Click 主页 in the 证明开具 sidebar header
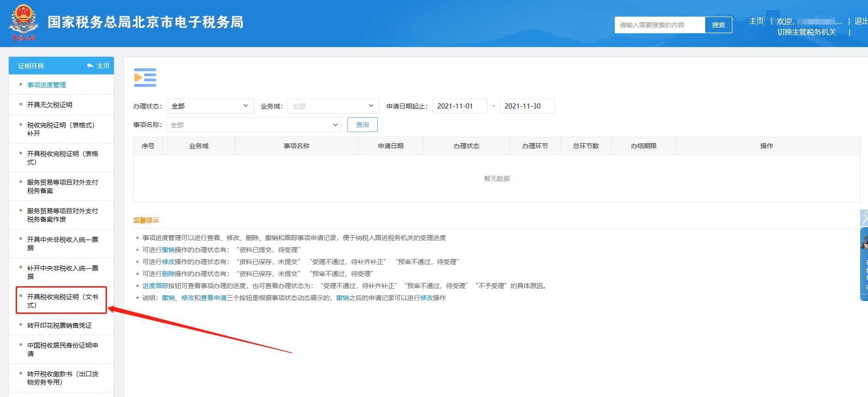 click(103, 66)
